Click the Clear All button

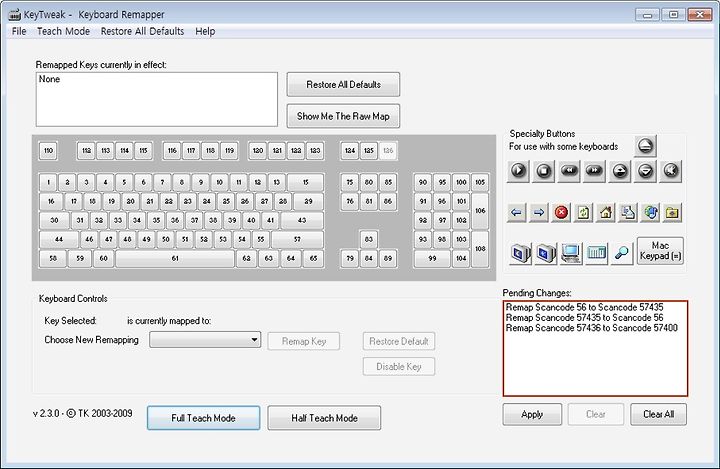658,414
